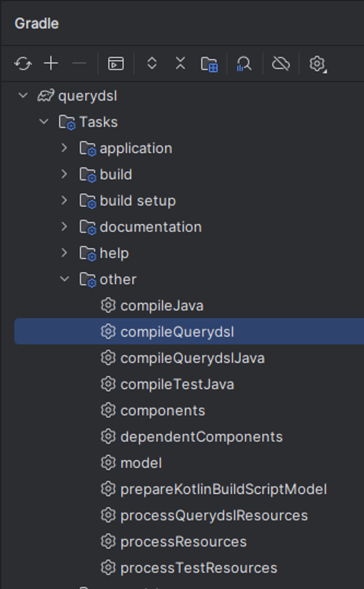Collapse the querydsl project node

click(x=23, y=96)
